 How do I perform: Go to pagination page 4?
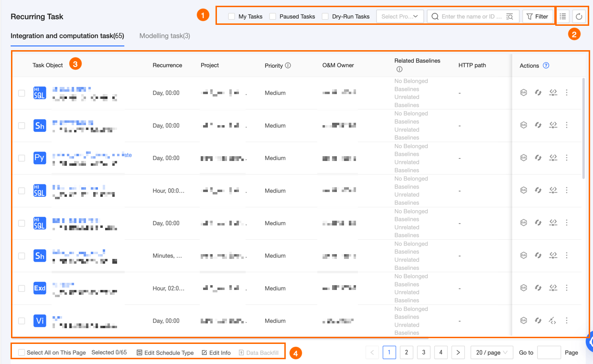(x=441, y=353)
